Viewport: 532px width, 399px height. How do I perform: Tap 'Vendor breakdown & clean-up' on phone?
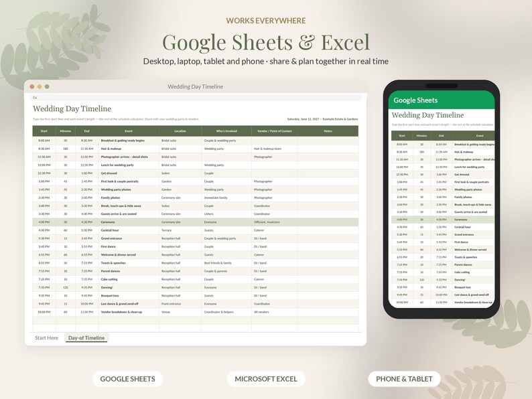click(x=473, y=303)
